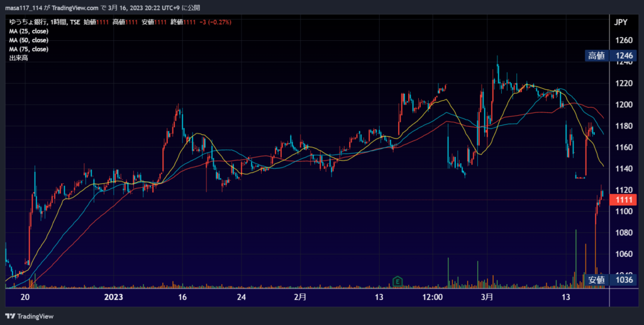
Task: Select the MA (50, close) indicator legend
Action: (29, 40)
